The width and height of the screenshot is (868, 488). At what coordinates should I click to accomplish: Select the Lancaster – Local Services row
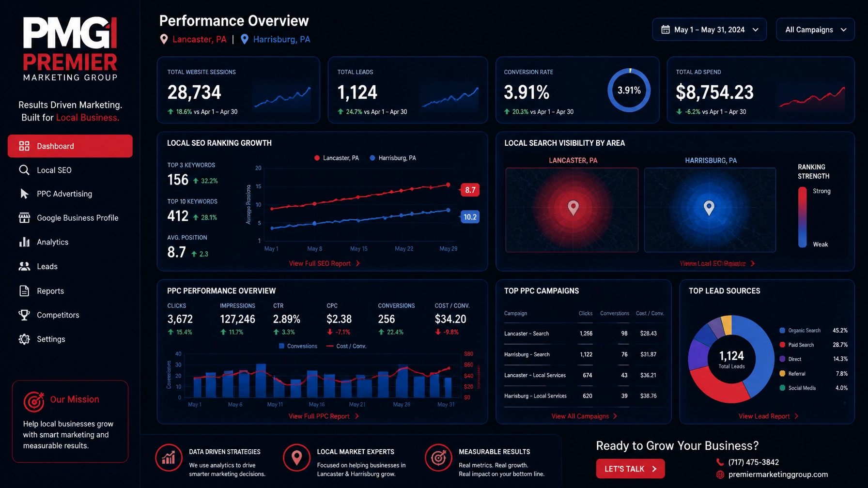pyautogui.click(x=584, y=375)
